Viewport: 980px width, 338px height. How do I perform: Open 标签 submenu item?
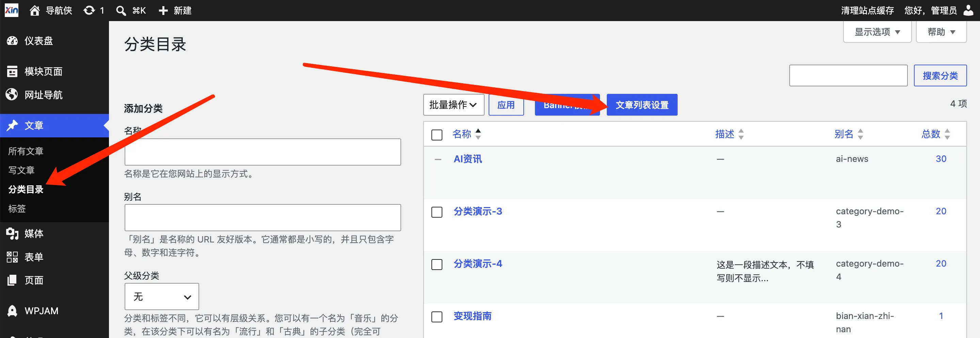click(x=17, y=208)
